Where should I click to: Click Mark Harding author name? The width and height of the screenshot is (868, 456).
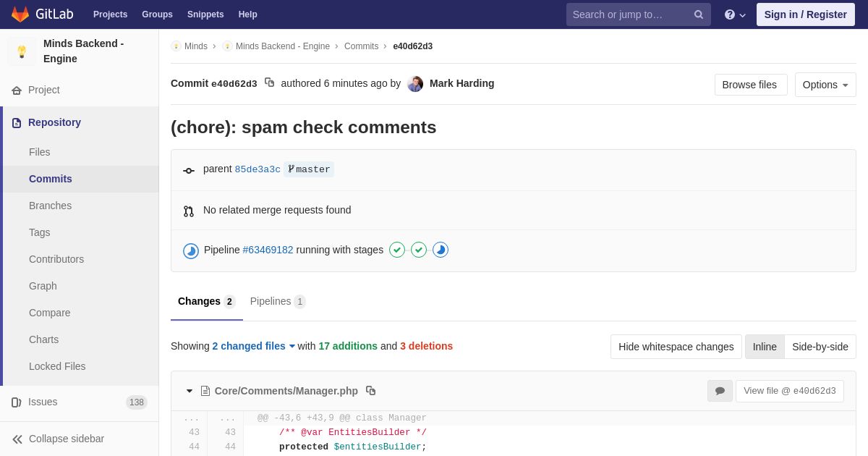[x=462, y=83]
